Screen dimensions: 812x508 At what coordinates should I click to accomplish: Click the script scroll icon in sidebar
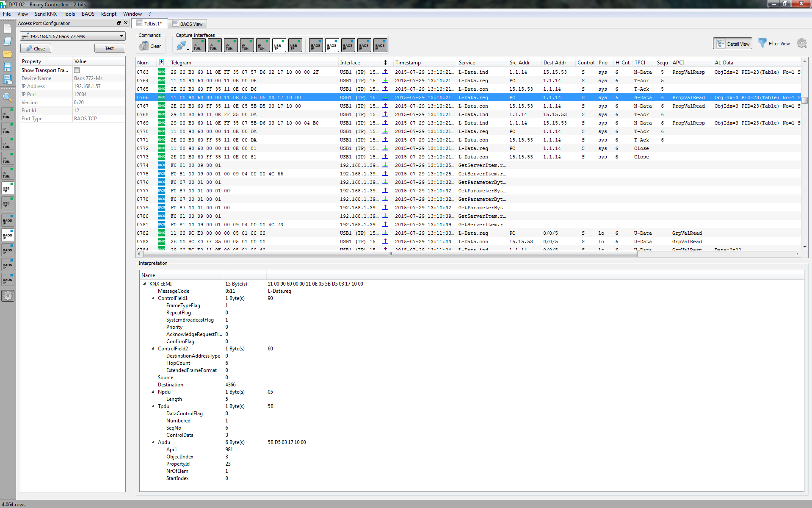tap(8, 41)
